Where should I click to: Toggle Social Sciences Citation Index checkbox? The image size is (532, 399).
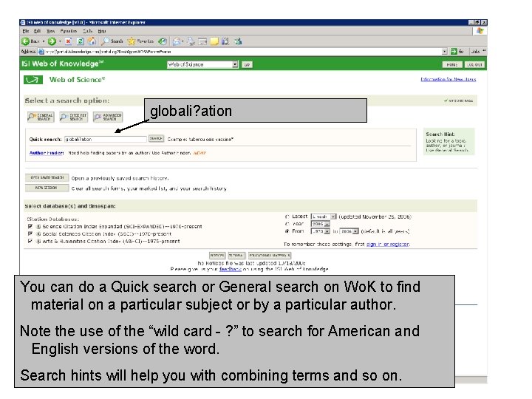(x=30, y=233)
